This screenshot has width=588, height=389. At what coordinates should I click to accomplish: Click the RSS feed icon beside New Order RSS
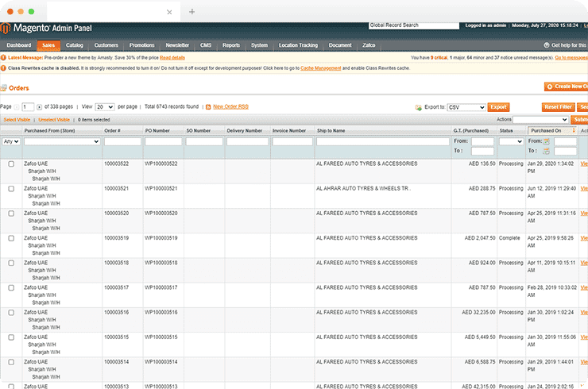point(208,107)
